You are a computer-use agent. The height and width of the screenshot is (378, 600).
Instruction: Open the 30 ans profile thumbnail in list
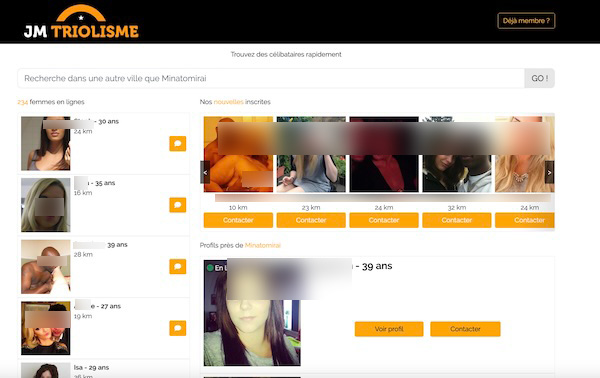(x=46, y=143)
